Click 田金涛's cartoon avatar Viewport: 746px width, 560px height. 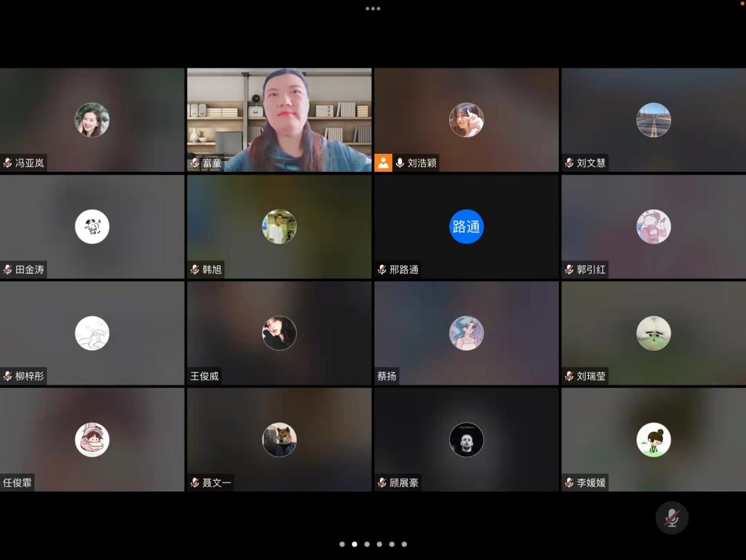(92, 227)
